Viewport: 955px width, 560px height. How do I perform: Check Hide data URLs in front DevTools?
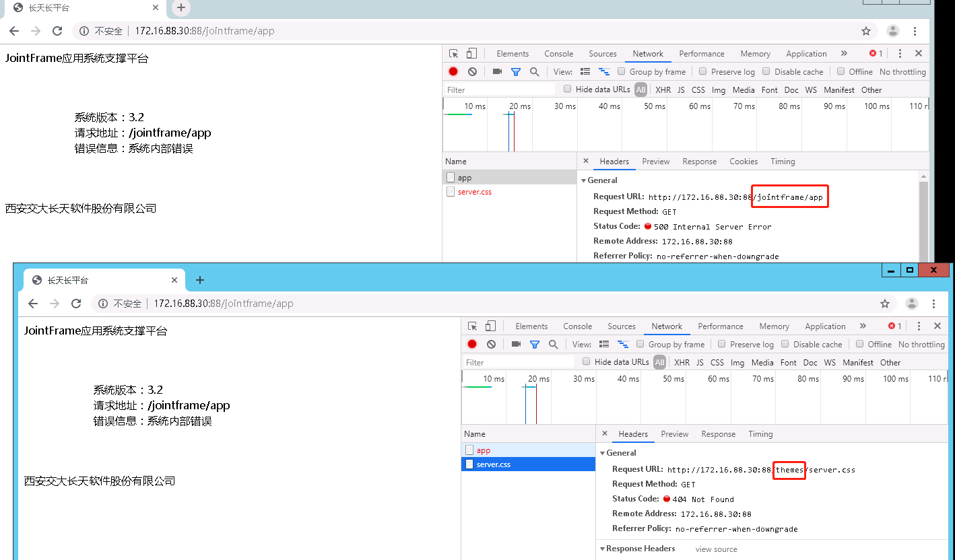tap(587, 361)
